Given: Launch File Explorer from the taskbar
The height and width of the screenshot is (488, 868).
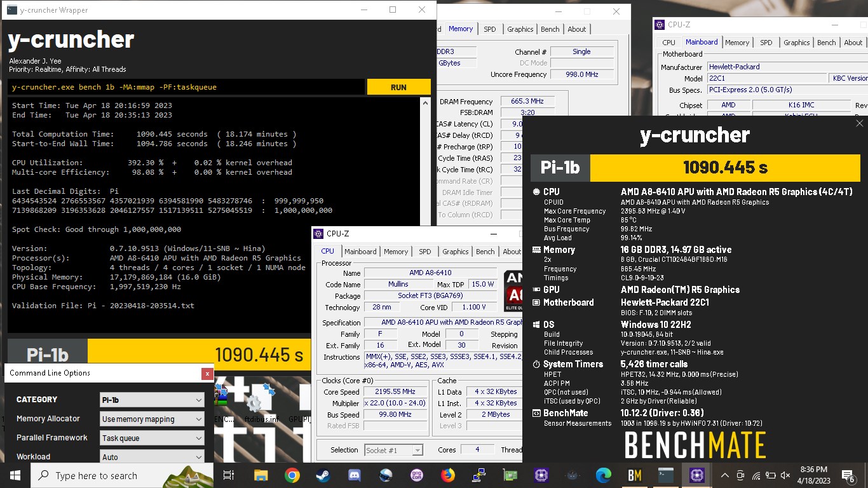Looking at the screenshot, I should 261,475.
